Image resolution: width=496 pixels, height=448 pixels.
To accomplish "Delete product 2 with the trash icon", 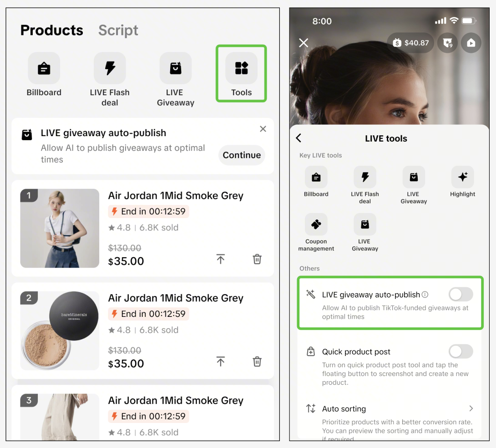I will (x=257, y=361).
